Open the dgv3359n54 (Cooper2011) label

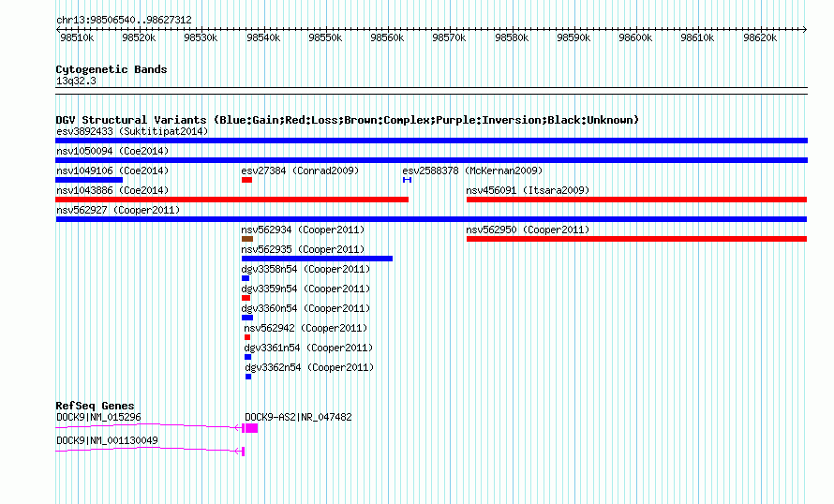[305, 289]
